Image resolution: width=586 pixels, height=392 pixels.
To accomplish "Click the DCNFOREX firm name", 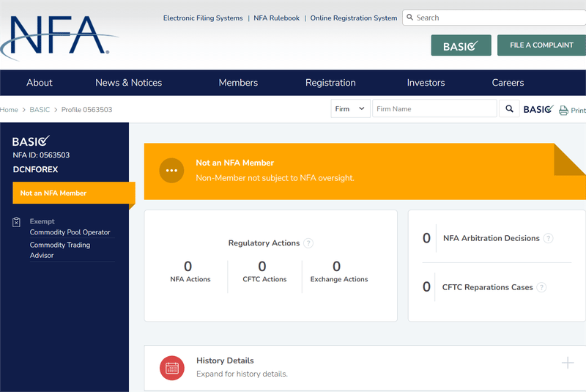I will tap(35, 169).
